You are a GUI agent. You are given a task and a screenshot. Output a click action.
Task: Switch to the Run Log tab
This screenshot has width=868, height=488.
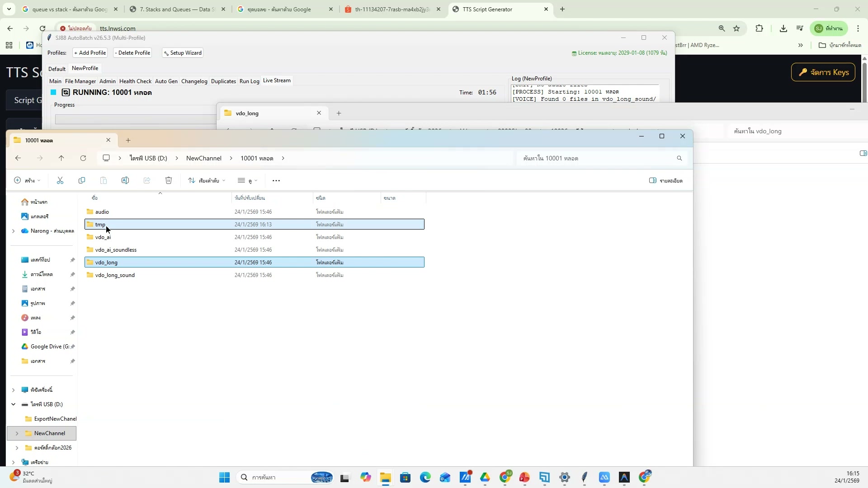pyautogui.click(x=249, y=81)
